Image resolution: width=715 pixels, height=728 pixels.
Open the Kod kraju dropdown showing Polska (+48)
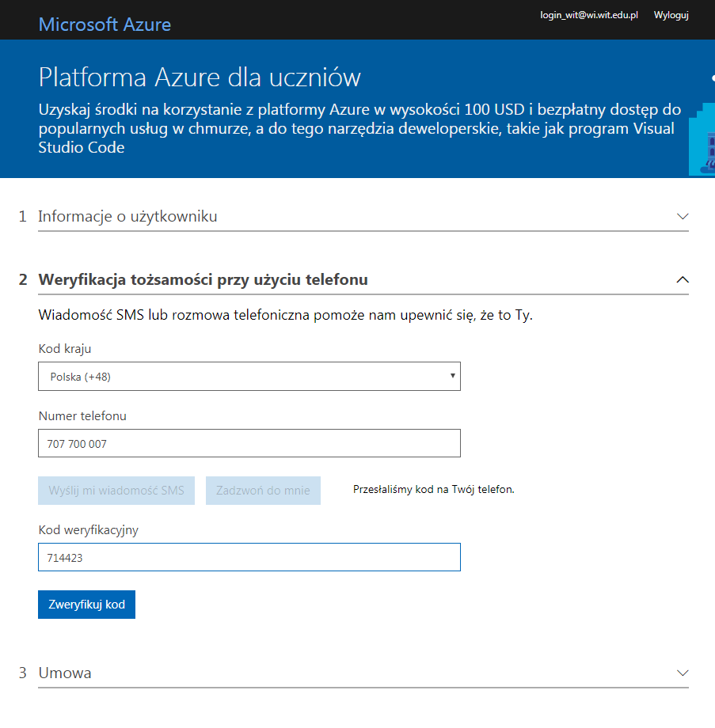tap(249, 376)
